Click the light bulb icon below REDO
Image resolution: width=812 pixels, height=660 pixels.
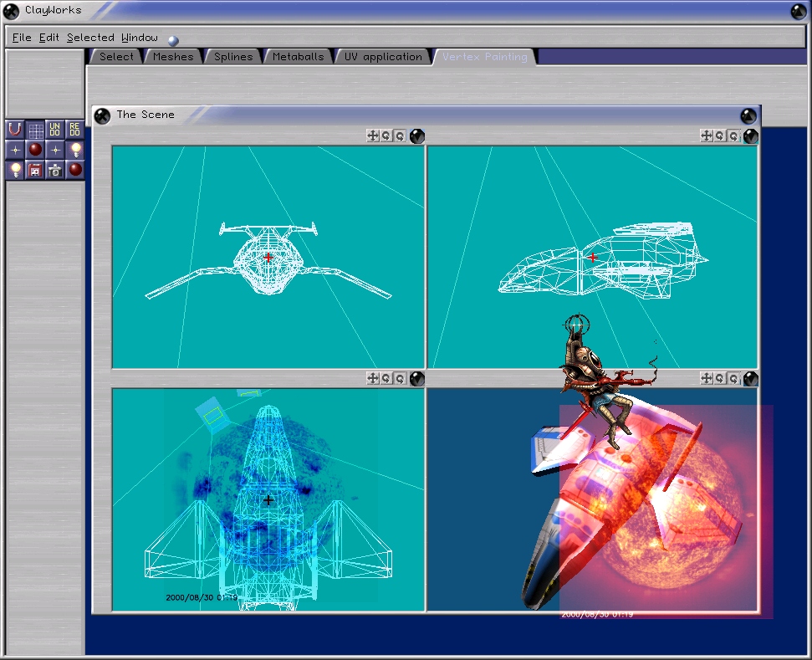pyautogui.click(x=75, y=150)
